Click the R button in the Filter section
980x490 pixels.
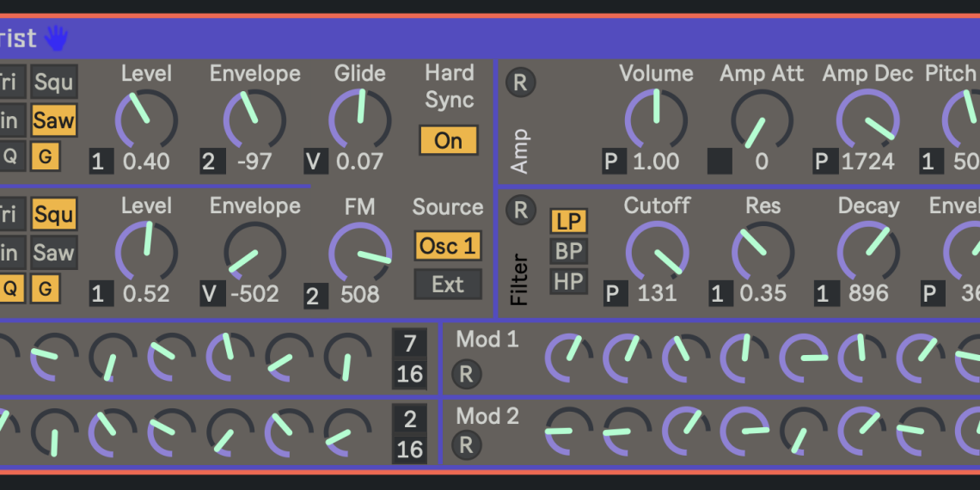(520, 210)
